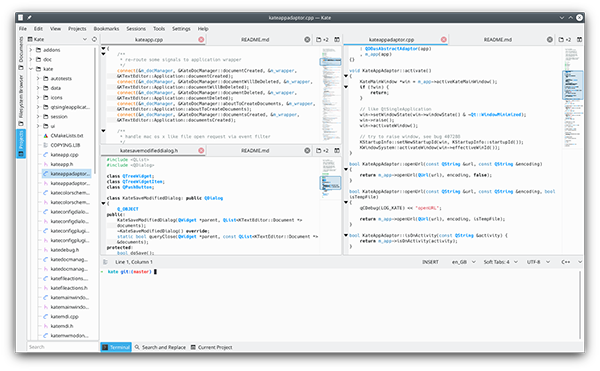The image size is (600, 371).
Task: Click the line modification icon left of 'Line 1, Column 1'
Action: 105,262
